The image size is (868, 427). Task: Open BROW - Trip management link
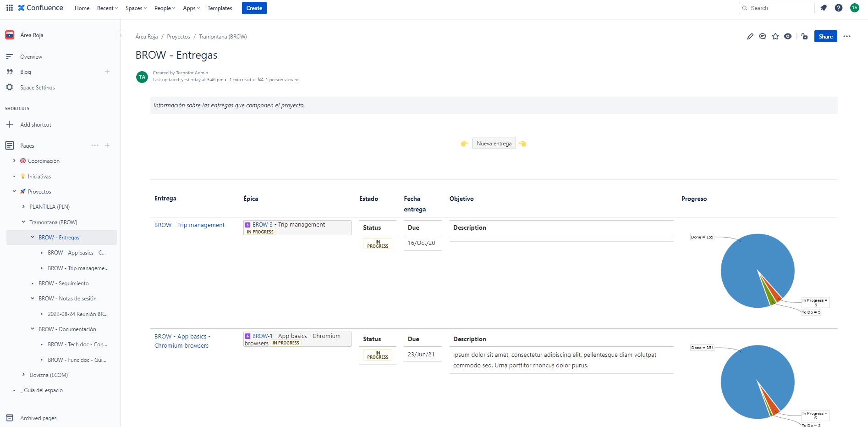point(189,225)
